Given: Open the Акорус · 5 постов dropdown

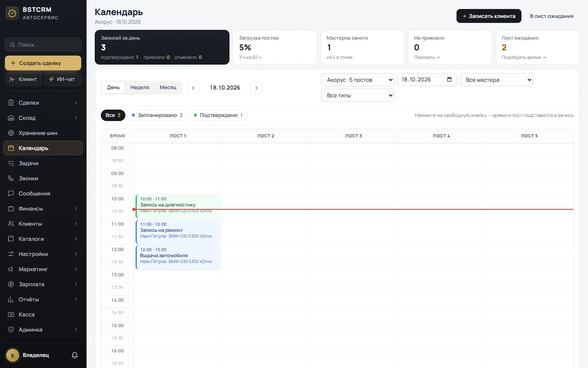Looking at the screenshot, I should pos(358,80).
